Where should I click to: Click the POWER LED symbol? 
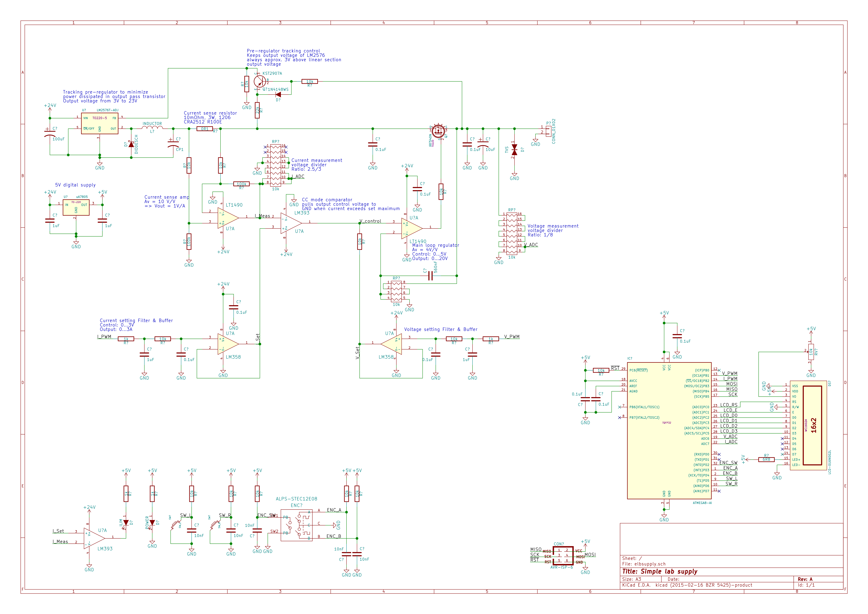(152, 523)
